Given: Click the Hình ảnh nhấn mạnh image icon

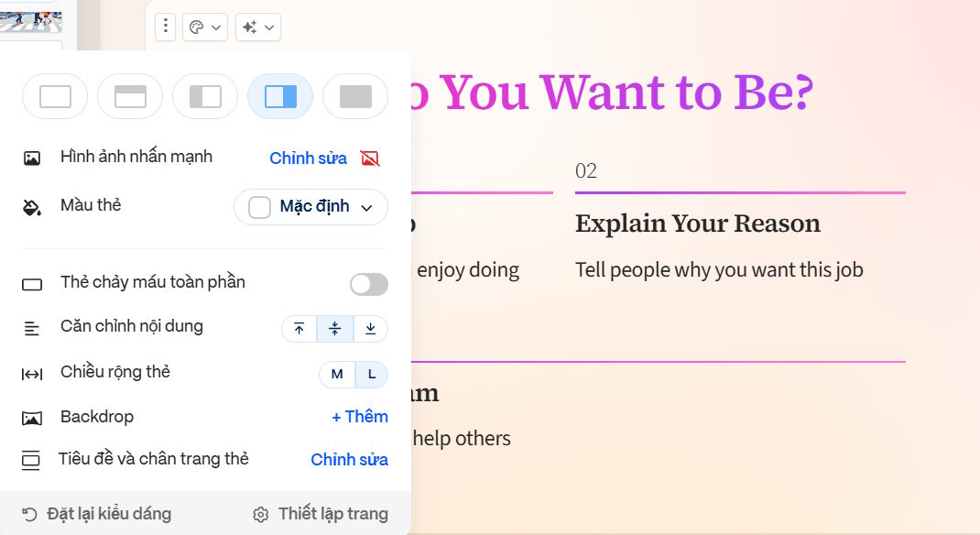Looking at the screenshot, I should [32, 158].
